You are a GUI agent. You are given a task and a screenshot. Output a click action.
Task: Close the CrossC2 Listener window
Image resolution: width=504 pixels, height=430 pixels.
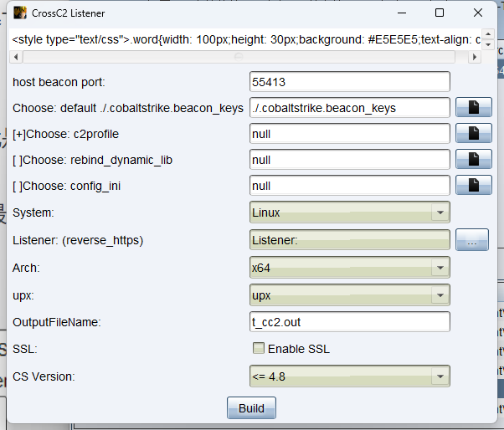(x=478, y=13)
